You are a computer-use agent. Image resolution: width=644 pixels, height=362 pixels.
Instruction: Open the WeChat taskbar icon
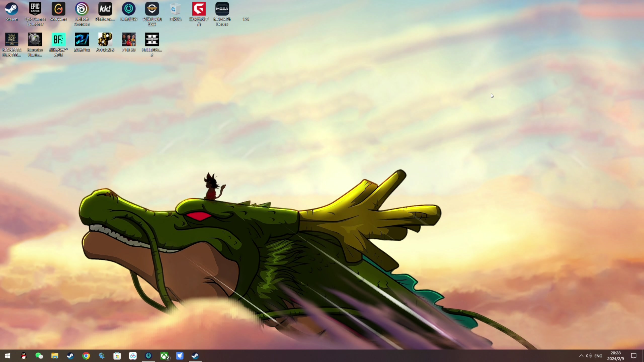click(39, 356)
